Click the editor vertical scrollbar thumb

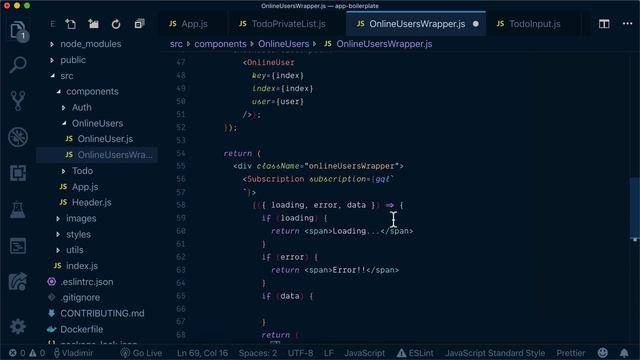click(635, 208)
